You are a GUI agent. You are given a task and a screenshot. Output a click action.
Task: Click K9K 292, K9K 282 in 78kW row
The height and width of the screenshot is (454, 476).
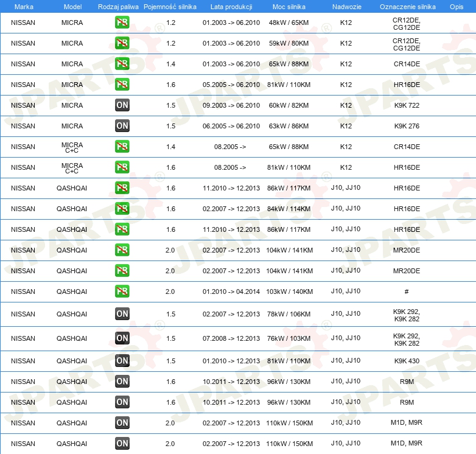point(407,315)
